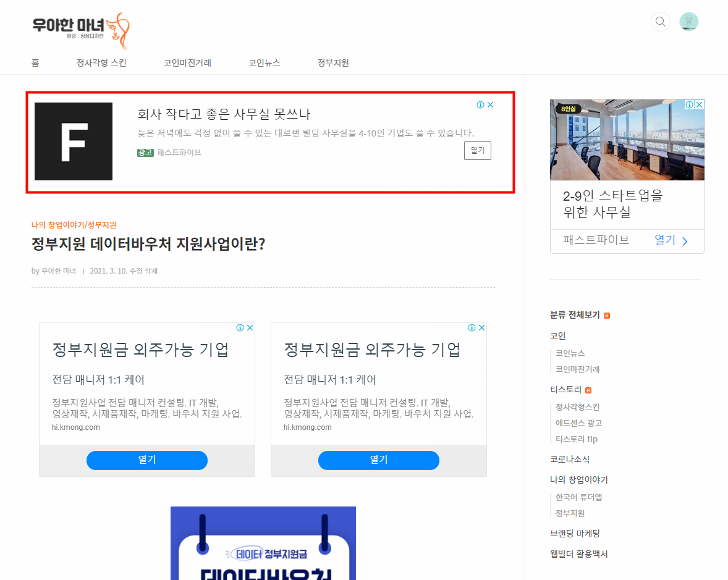Select the 티스토리 category in the sidebar
Viewport: 728px width, 580px height.
[565, 390]
